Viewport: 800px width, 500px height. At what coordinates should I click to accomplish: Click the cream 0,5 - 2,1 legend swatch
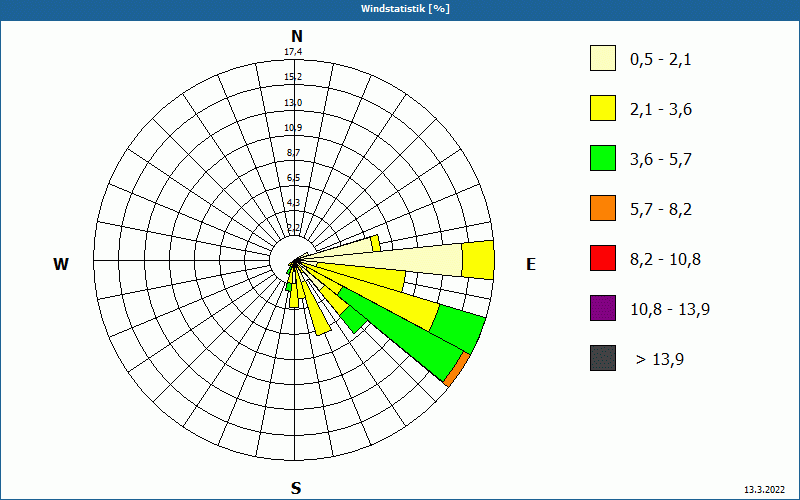pos(603,58)
